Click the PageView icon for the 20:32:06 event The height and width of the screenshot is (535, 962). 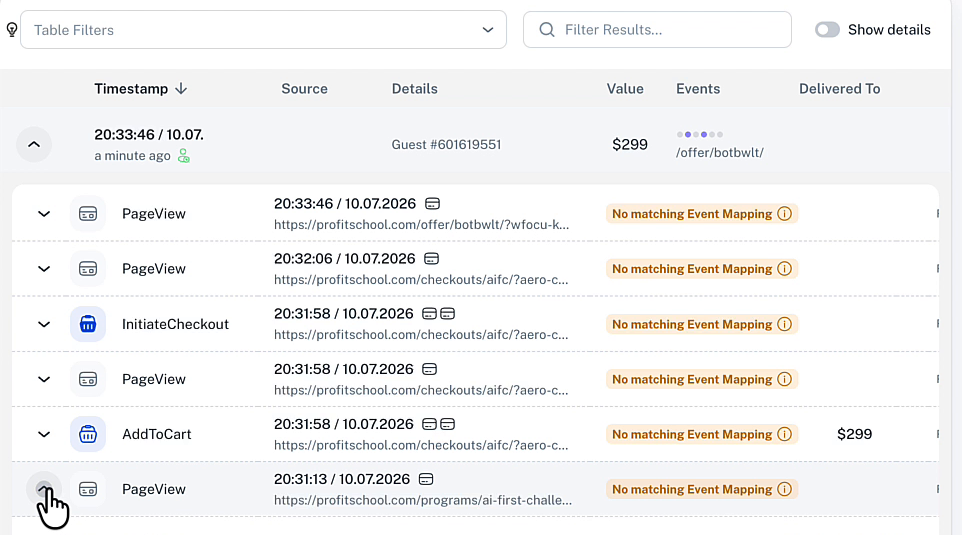tap(88, 269)
